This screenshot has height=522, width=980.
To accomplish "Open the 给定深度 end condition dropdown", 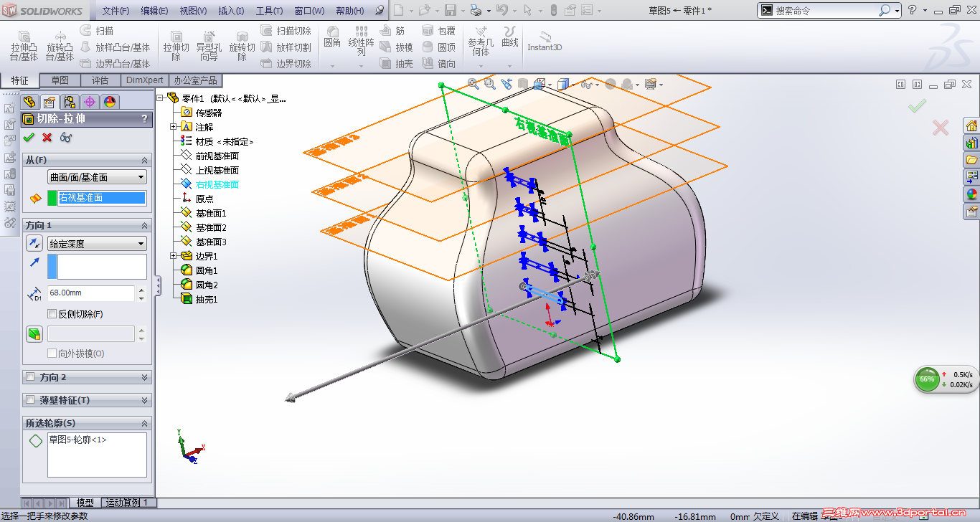I will click(x=97, y=244).
